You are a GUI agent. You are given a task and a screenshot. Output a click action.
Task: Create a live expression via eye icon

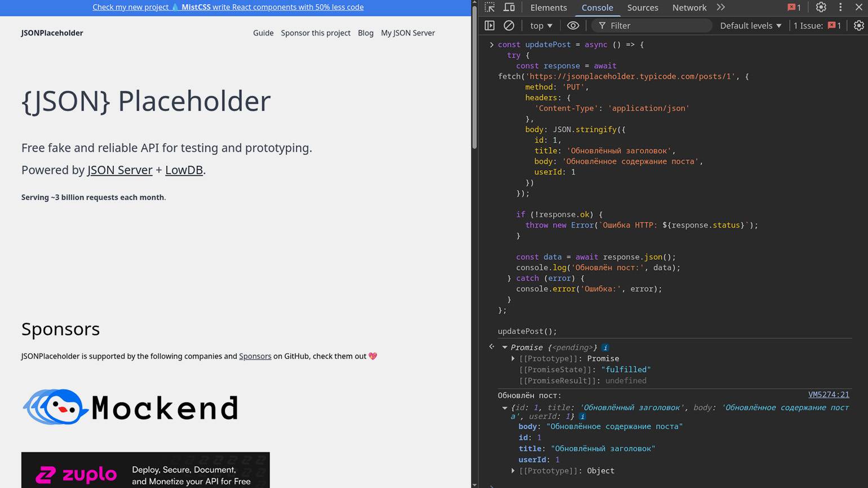(x=573, y=25)
